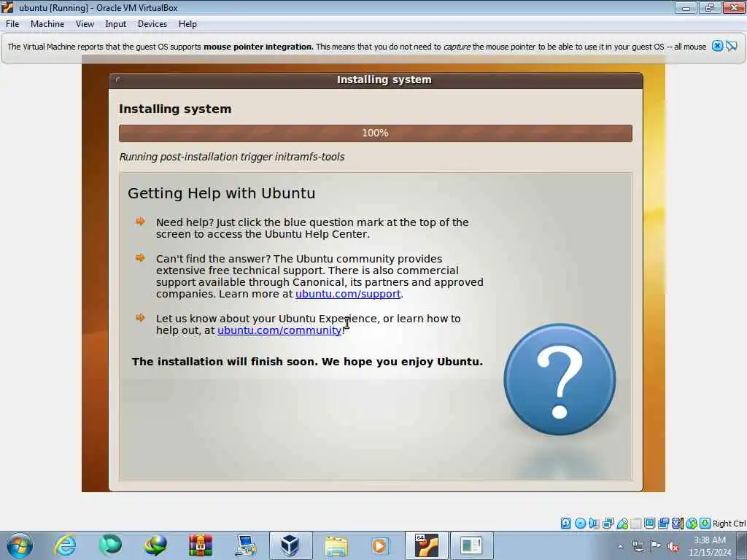Click the keyboard capture green arrow indicator
The image size is (747, 560).
click(705, 524)
